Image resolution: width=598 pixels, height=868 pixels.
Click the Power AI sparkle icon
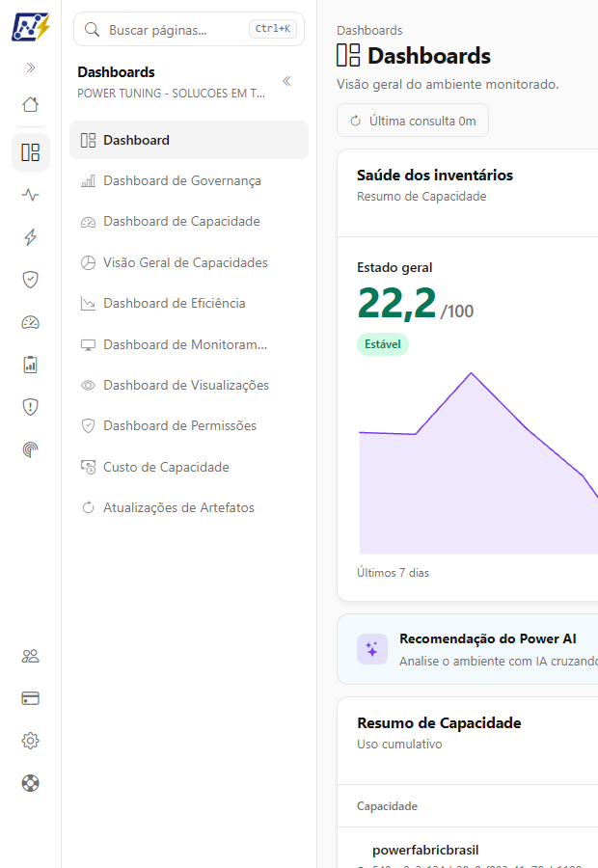click(372, 649)
